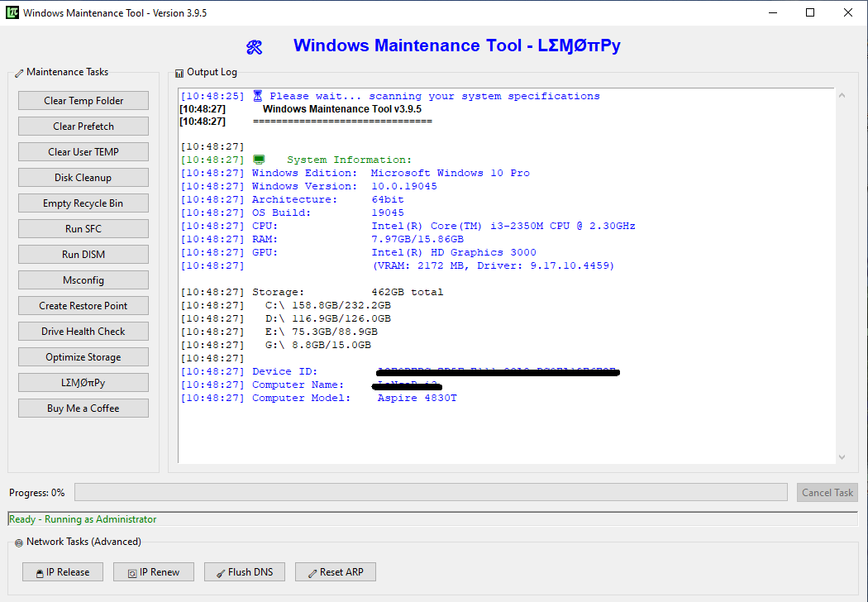Click the progress bar track

point(430,493)
